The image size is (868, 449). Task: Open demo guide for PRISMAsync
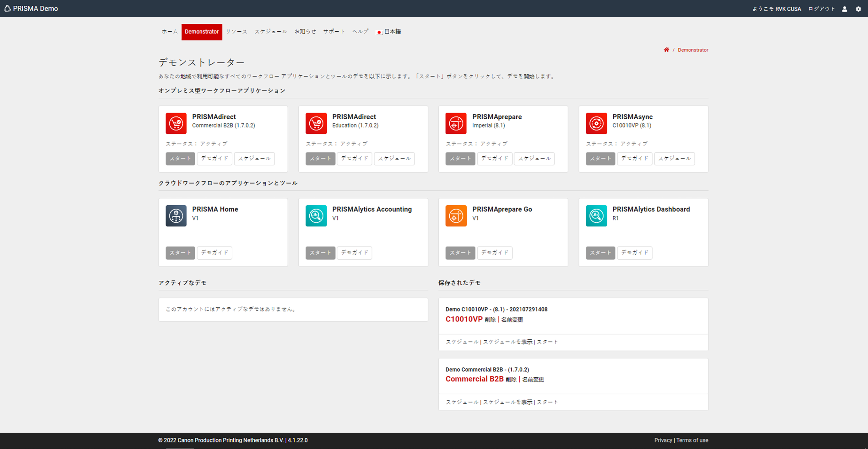point(634,158)
